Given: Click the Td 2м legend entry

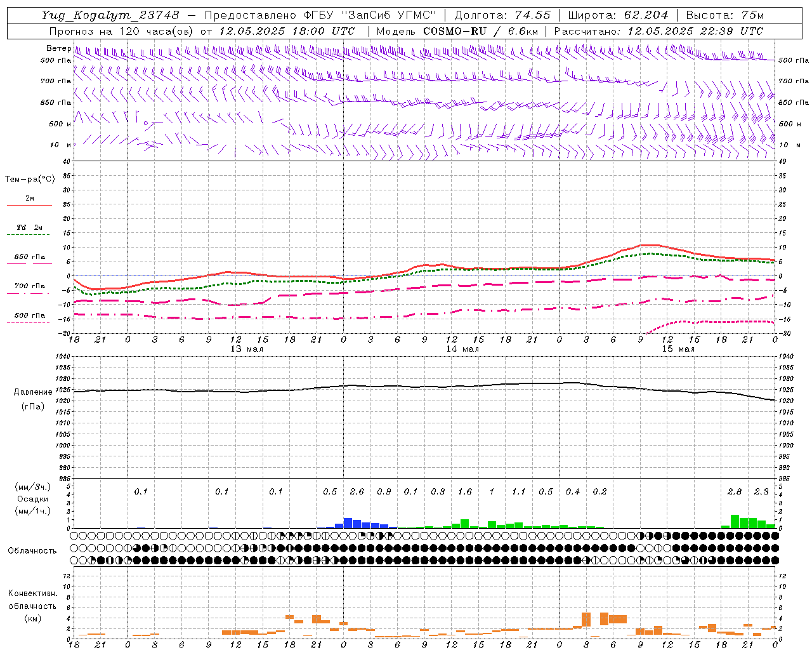Looking at the screenshot, I should click(30, 227).
